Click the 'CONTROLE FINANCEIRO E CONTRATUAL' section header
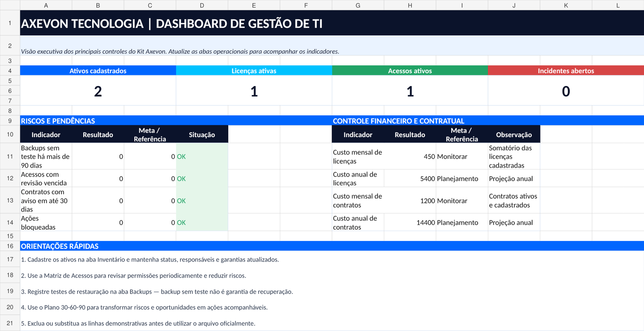The width and height of the screenshot is (644, 331). 488,121
